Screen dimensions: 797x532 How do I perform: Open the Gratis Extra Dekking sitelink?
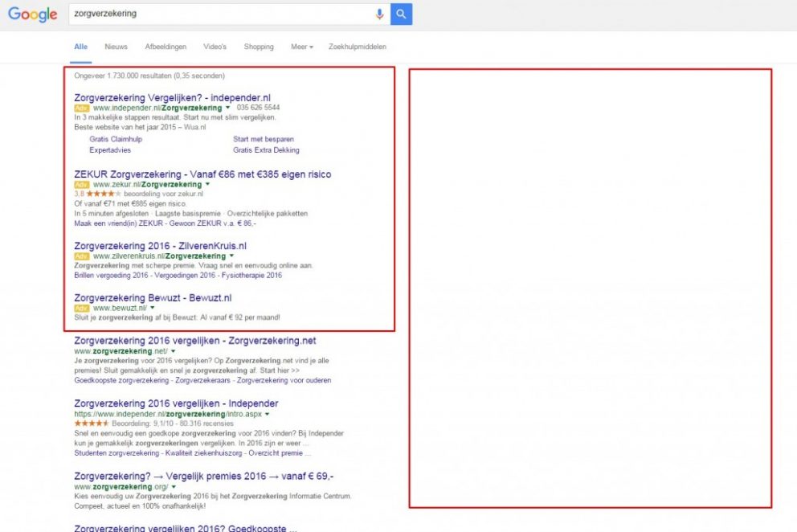pyautogui.click(x=267, y=150)
